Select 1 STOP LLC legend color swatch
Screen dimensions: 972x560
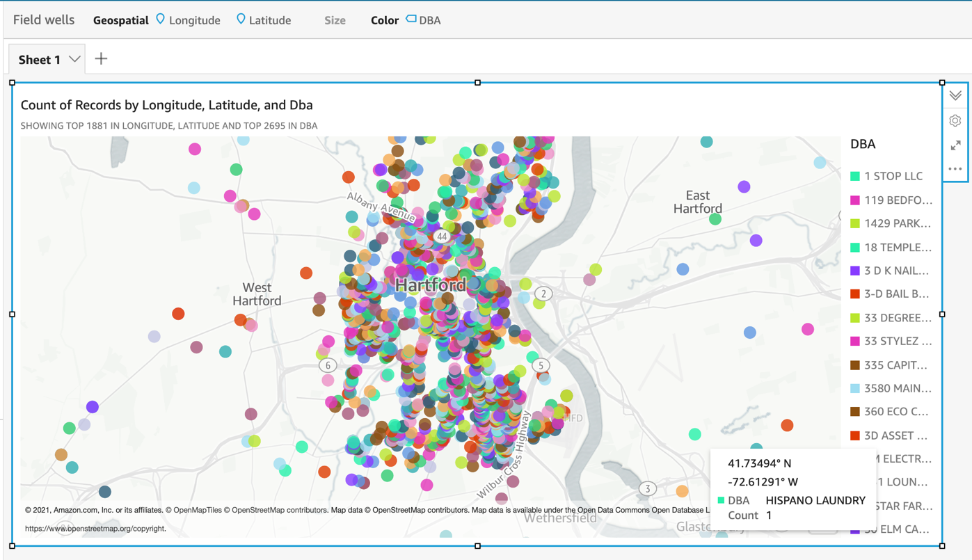pyautogui.click(x=855, y=177)
